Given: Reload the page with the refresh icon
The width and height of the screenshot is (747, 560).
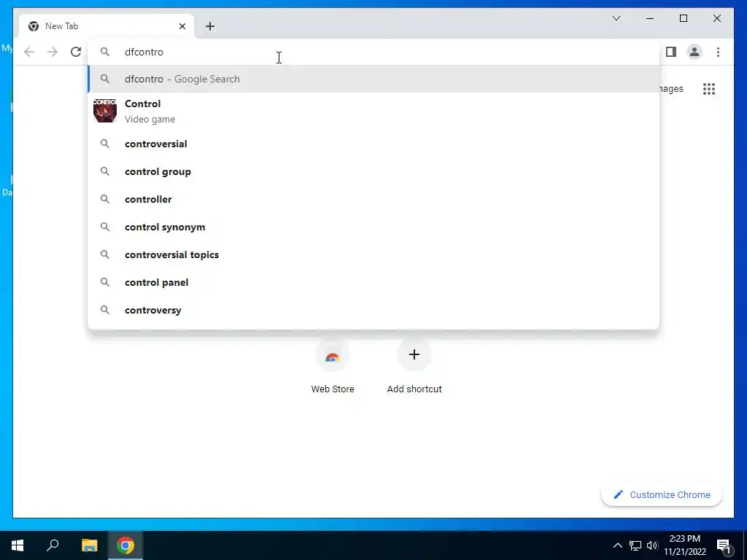Looking at the screenshot, I should 76,52.
